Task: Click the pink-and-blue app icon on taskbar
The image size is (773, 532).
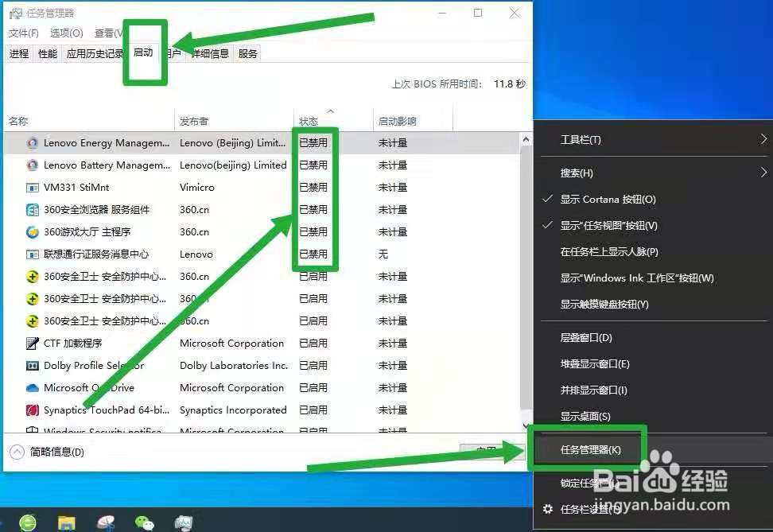Action: click(x=106, y=522)
